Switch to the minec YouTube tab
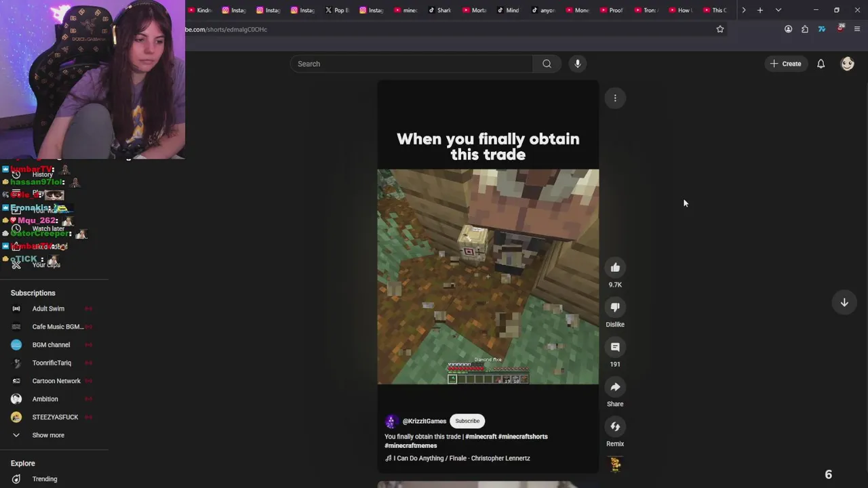The image size is (868, 488). (x=406, y=10)
